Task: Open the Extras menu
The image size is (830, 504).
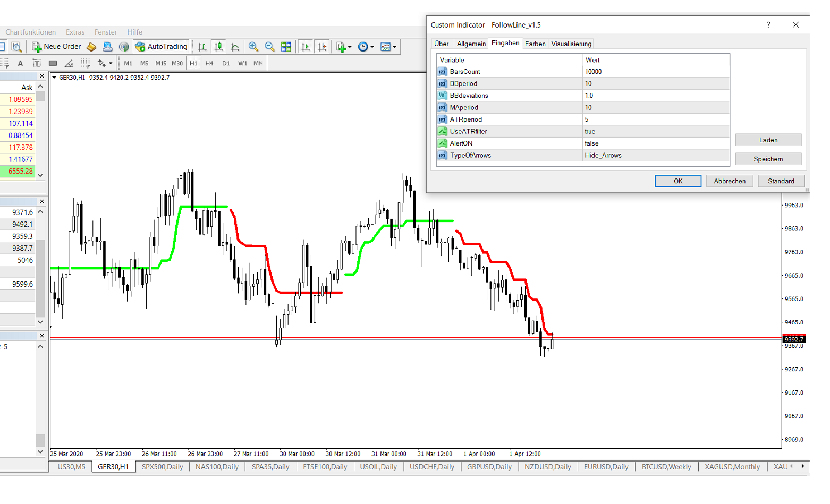Action: [75, 32]
